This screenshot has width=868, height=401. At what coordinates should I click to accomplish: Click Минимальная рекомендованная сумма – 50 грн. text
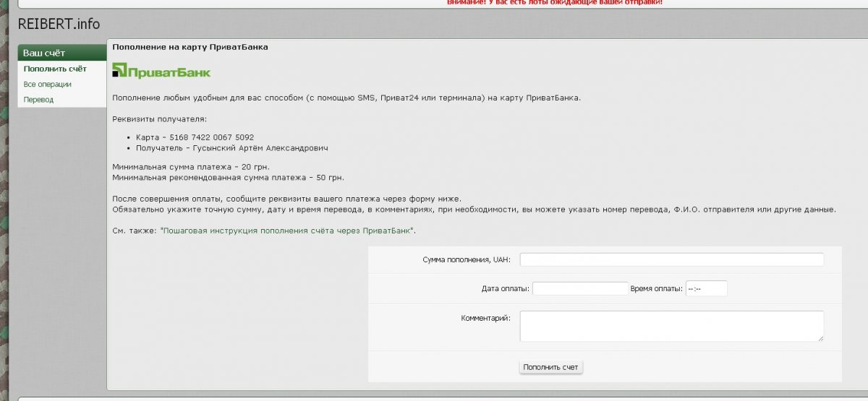coord(228,177)
